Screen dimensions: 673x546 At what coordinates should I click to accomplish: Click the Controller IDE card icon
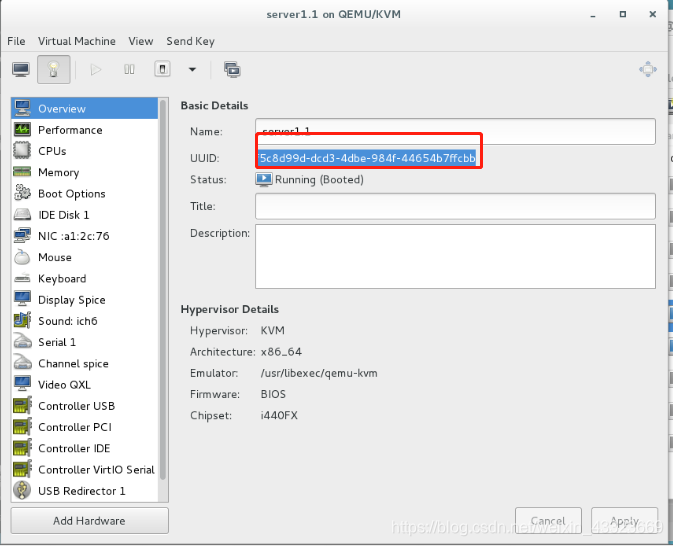click(x=22, y=448)
